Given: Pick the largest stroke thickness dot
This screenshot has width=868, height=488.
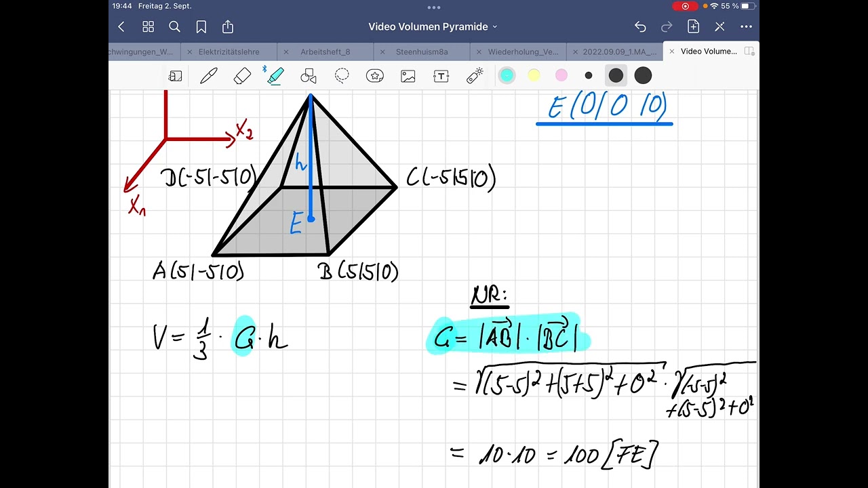Looking at the screenshot, I should [x=643, y=76].
